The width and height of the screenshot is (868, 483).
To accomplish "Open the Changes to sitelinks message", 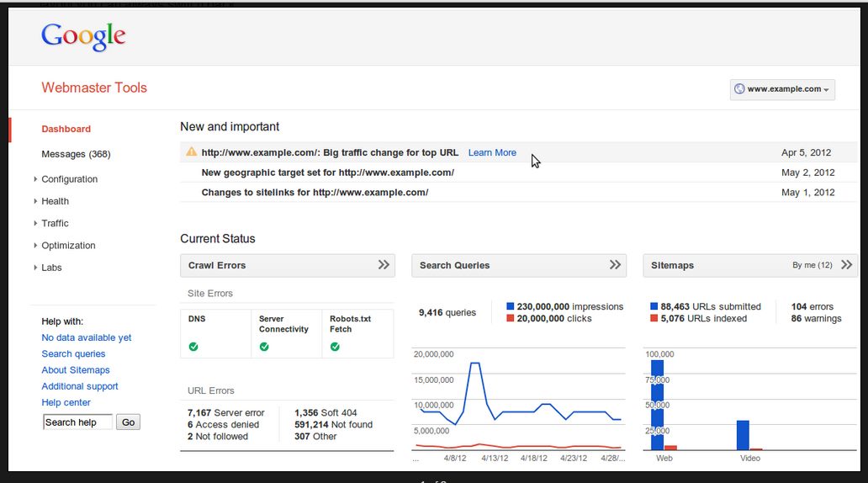I will tap(315, 193).
